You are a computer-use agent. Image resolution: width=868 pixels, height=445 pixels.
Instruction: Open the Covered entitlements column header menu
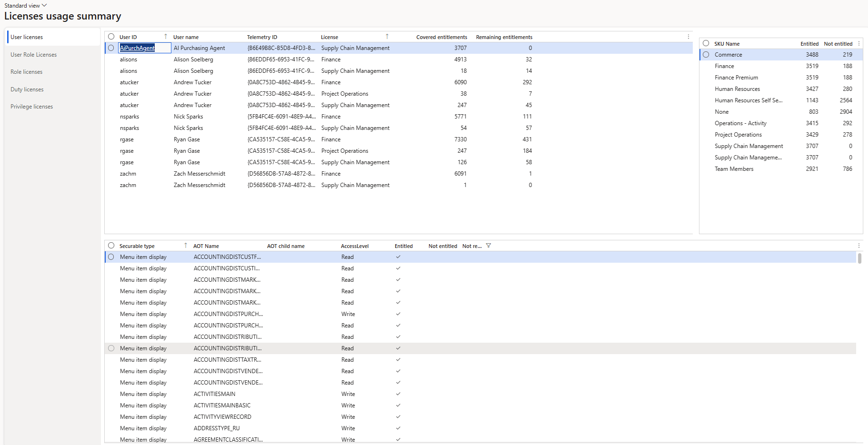(441, 37)
